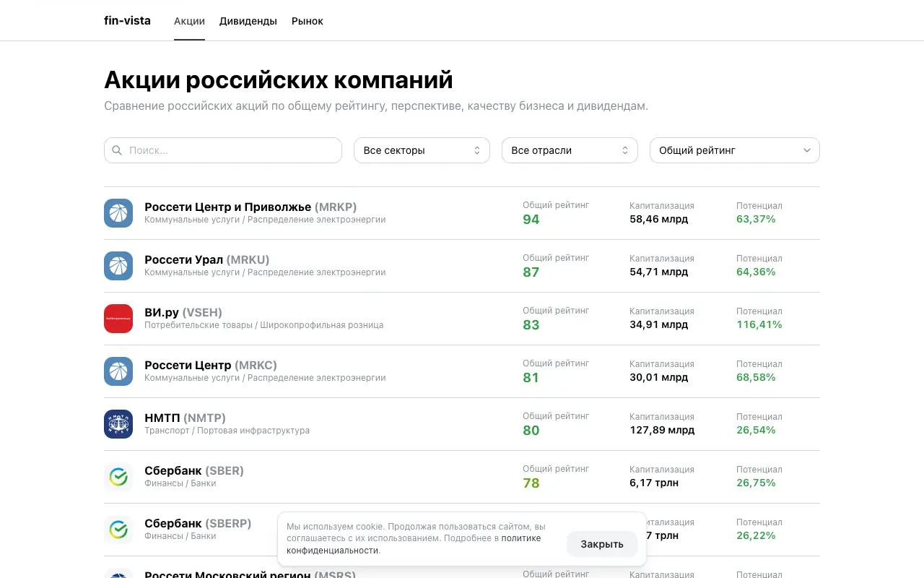Click the rating value 80
Viewport: 924px width, 578px height.
(531, 431)
